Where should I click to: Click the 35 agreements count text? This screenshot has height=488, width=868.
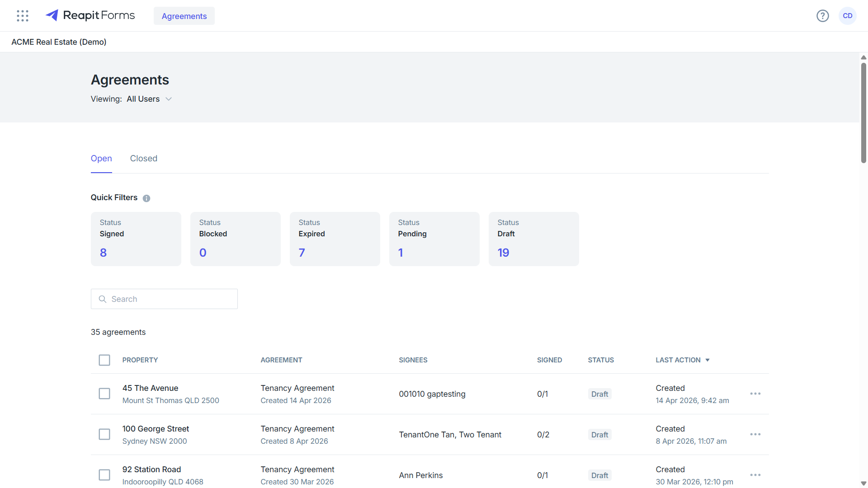(118, 332)
